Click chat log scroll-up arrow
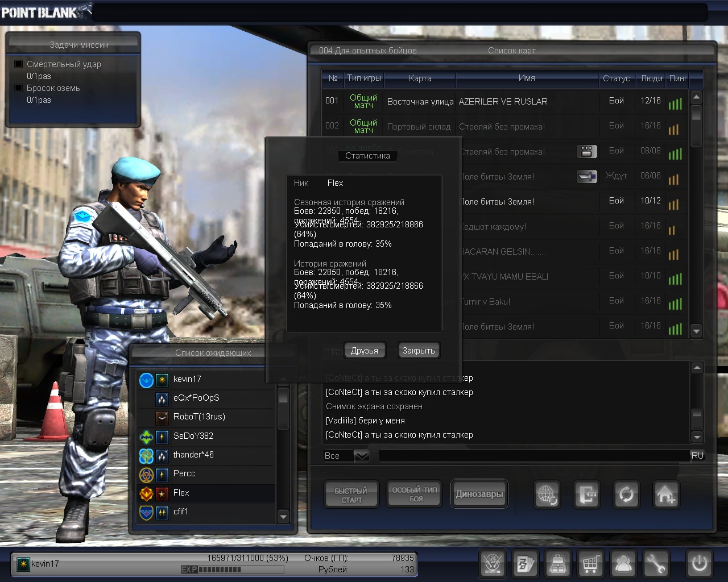 (697, 368)
